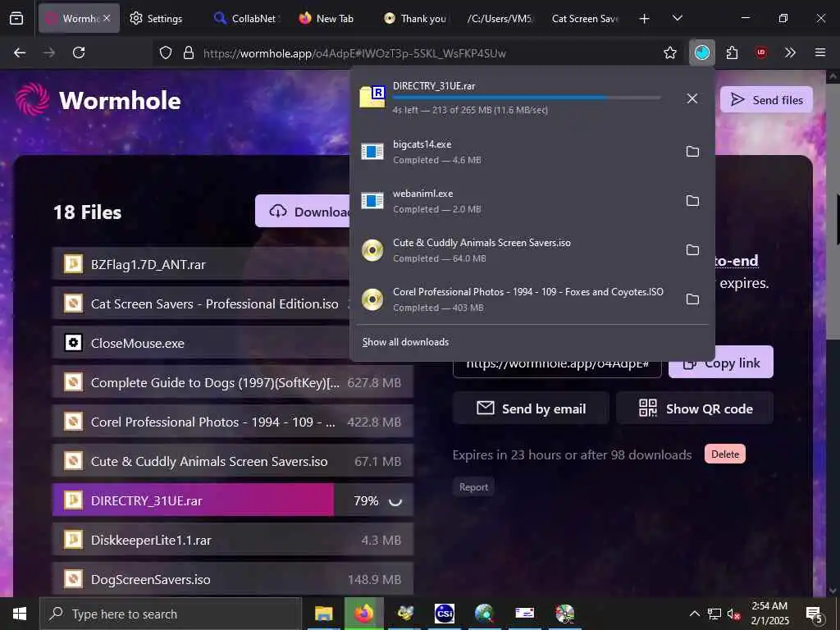
Task: Cancel the DIRECTRY_31UE.rar download
Action: click(692, 98)
